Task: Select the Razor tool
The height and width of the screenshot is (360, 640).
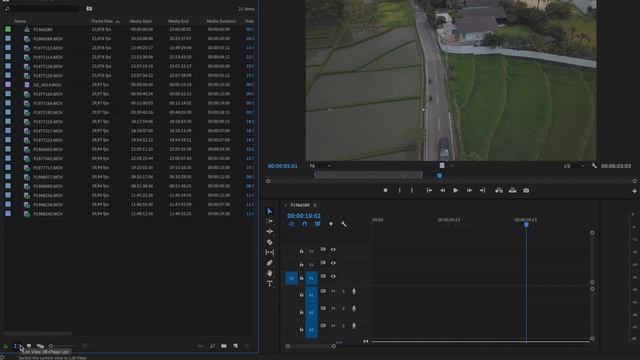Action: point(269,242)
